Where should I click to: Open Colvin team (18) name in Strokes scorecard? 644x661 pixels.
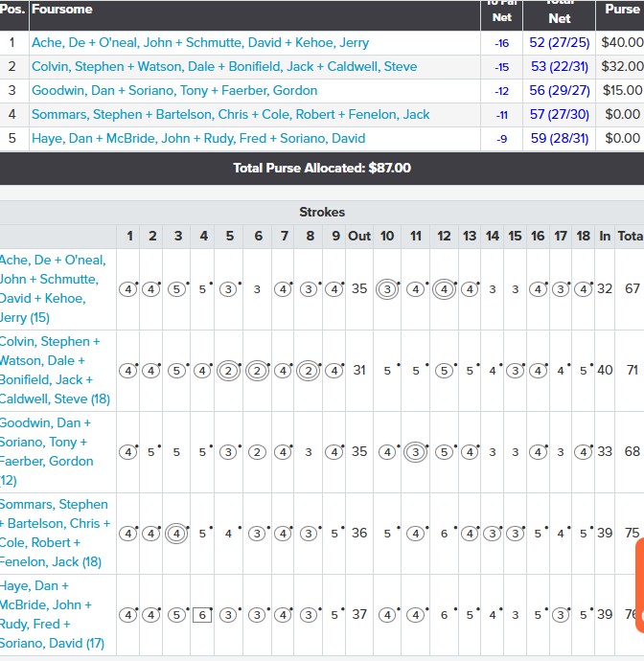point(54,370)
